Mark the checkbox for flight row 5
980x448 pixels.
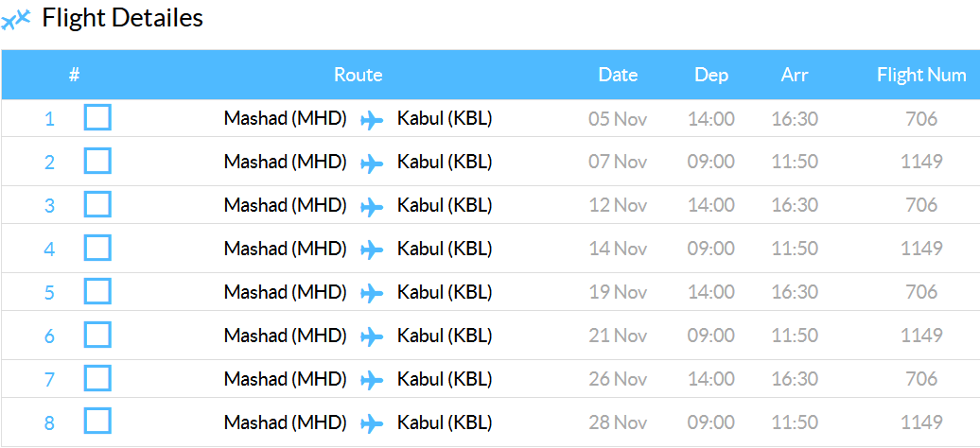pos(97,291)
